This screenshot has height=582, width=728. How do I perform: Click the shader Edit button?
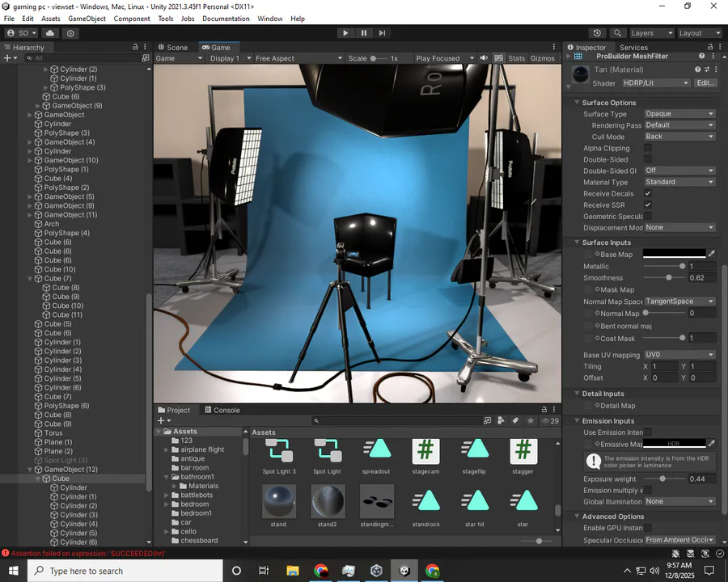pos(705,83)
